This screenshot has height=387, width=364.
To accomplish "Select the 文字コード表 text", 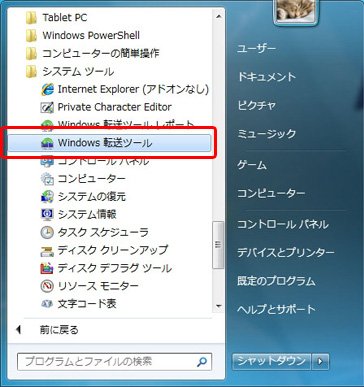I will coord(87,304).
